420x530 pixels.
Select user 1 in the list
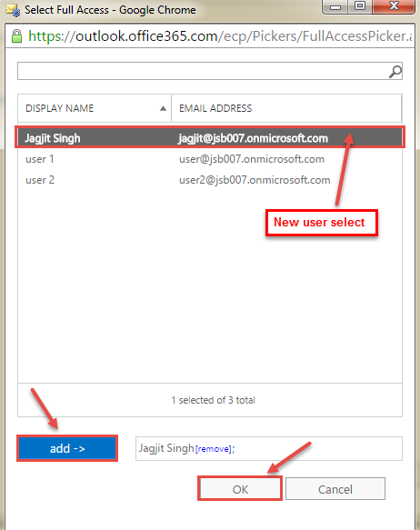[x=40, y=159]
